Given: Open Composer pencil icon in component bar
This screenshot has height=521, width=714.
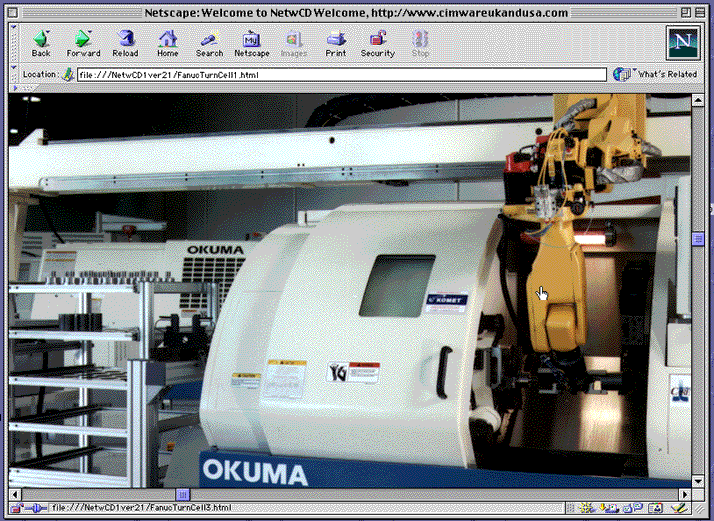Looking at the screenshot, I should (679, 508).
